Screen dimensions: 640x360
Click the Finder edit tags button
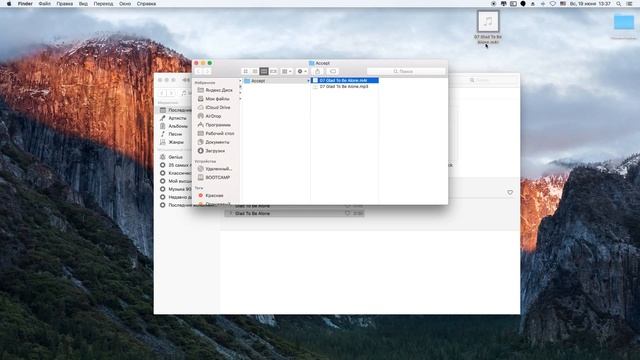[333, 71]
